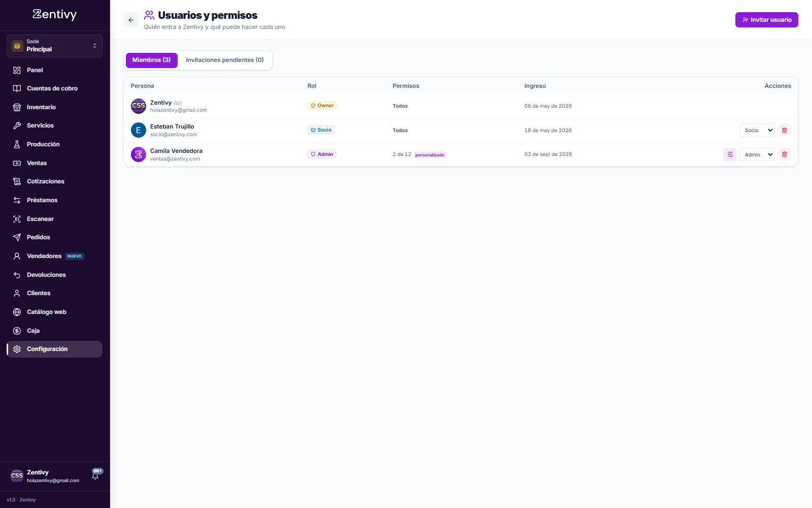The width and height of the screenshot is (812, 508).
Task: Open Vendedores marked NUEVO
Action: pyautogui.click(x=55, y=256)
